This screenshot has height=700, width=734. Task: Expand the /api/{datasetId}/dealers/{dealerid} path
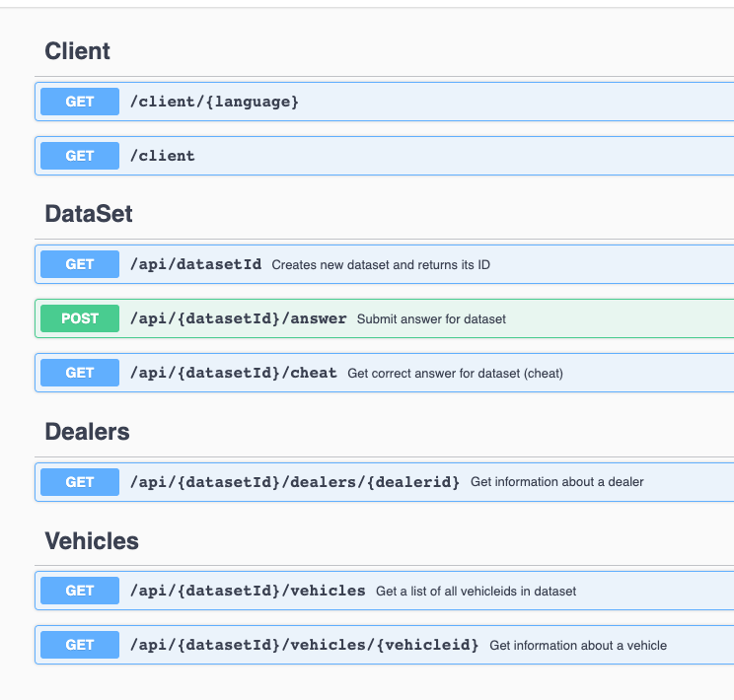tap(295, 482)
